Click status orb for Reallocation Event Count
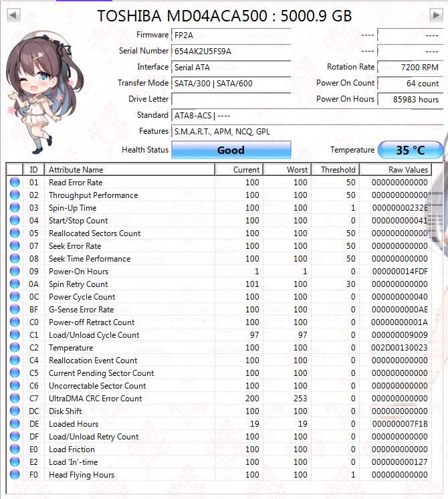The height and width of the screenshot is (499, 448). (15, 360)
